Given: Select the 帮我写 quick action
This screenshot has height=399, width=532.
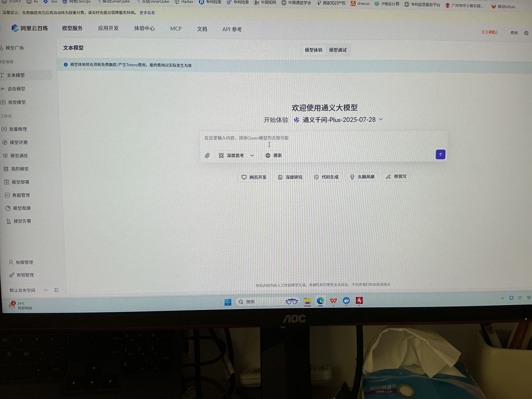Looking at the screenshot, I should click(x=396, y=177).
